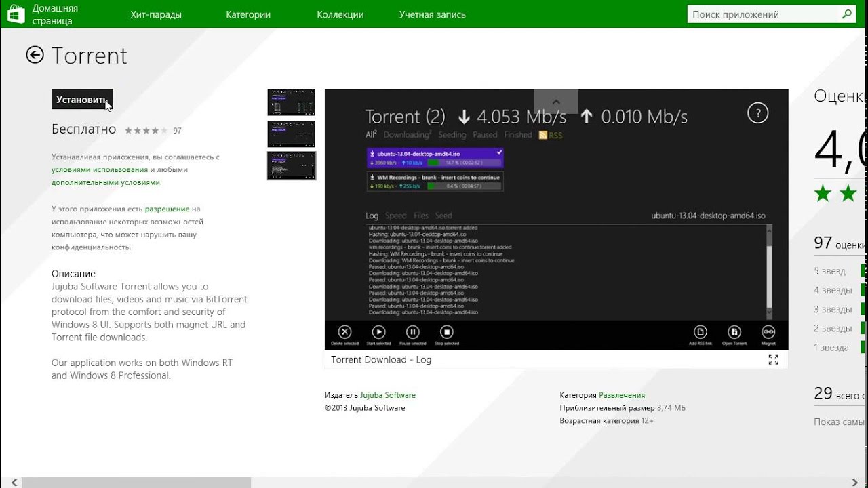
Task: Click the Speed tab in screenshot
Action: 396,216
